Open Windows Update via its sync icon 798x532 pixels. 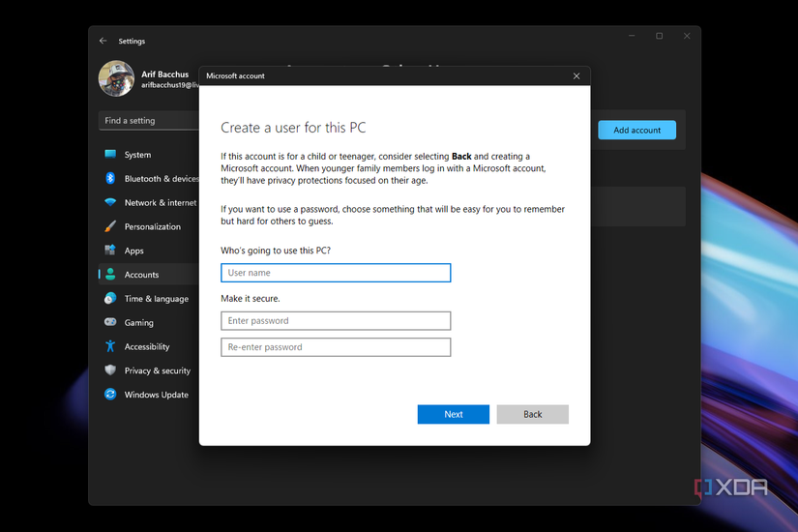110,395
